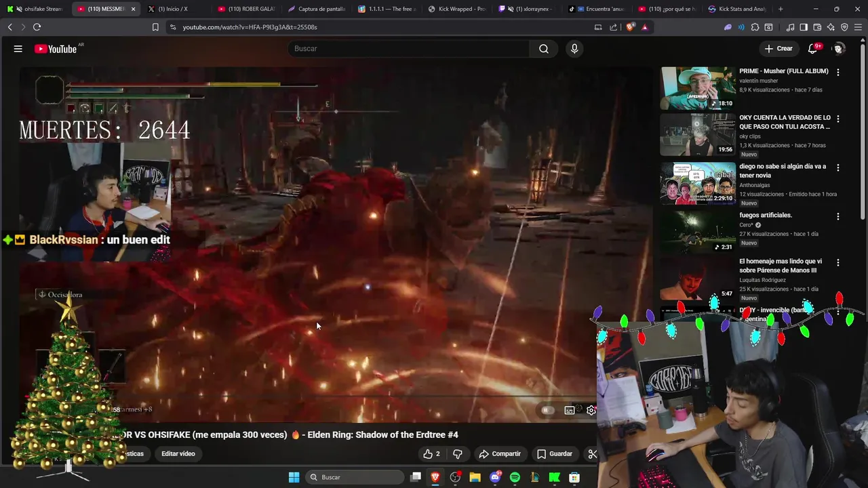Switch to Kick Wrapped tab
The width and height of the screenshot is (868, 488).
457,9
